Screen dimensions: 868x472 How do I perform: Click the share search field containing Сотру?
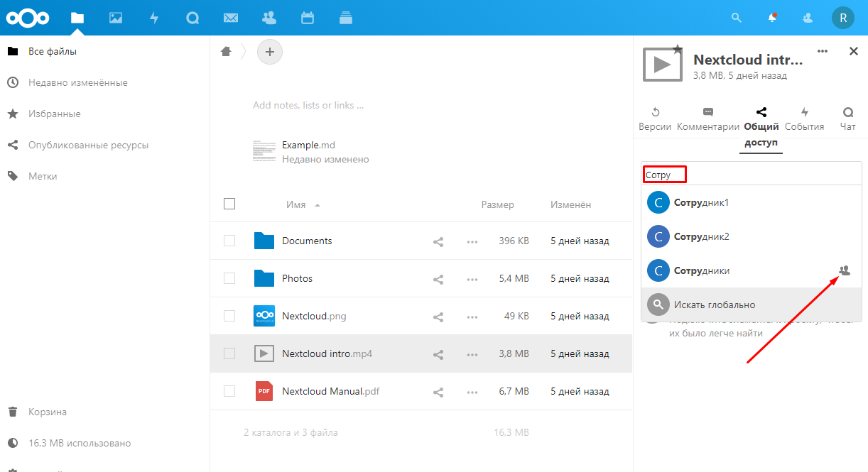752,174
